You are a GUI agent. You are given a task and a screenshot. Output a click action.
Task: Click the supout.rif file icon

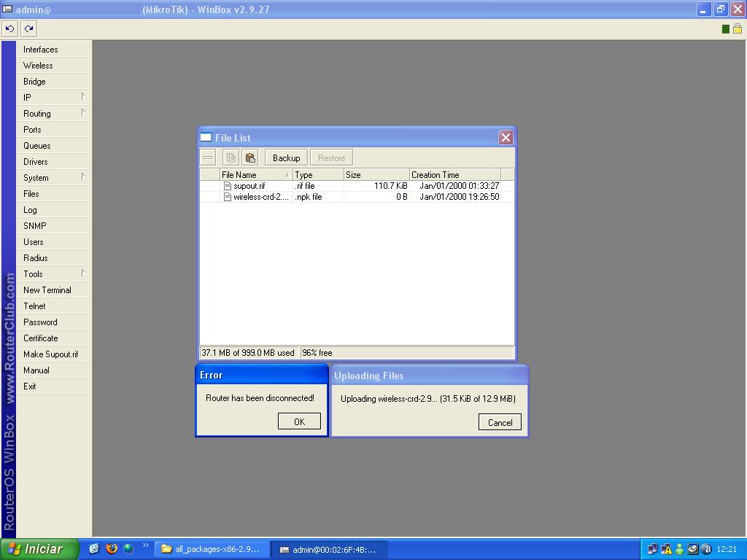pos(228,186)
